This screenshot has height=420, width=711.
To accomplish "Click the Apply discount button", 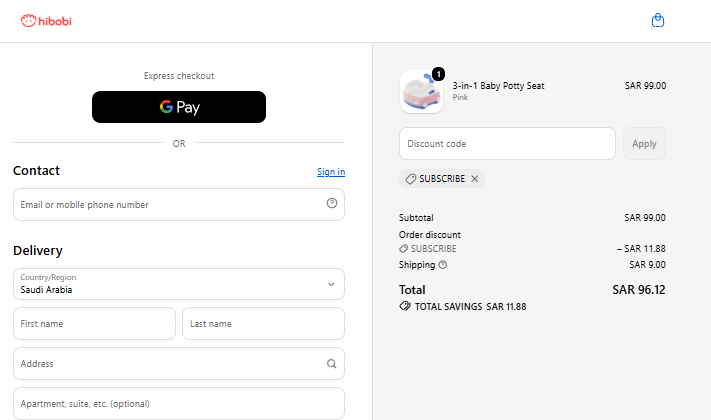I will pyautogui.click(x=644, y=144).
